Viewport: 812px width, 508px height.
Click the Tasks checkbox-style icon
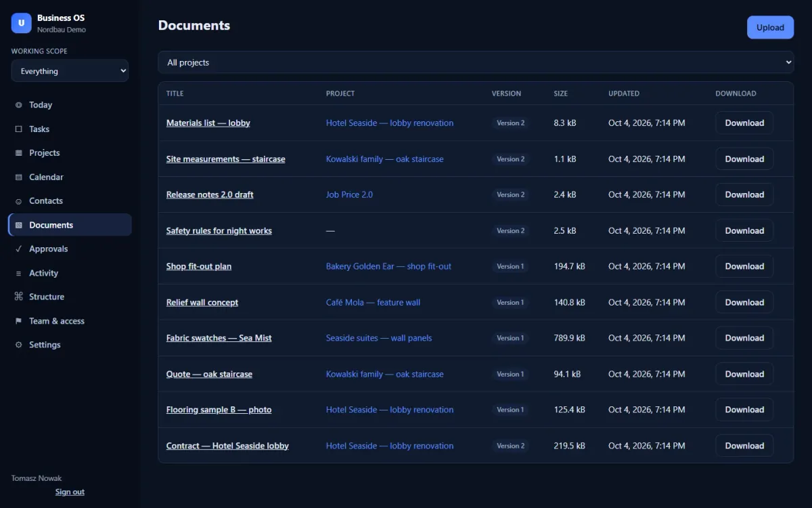coord(18,129)
